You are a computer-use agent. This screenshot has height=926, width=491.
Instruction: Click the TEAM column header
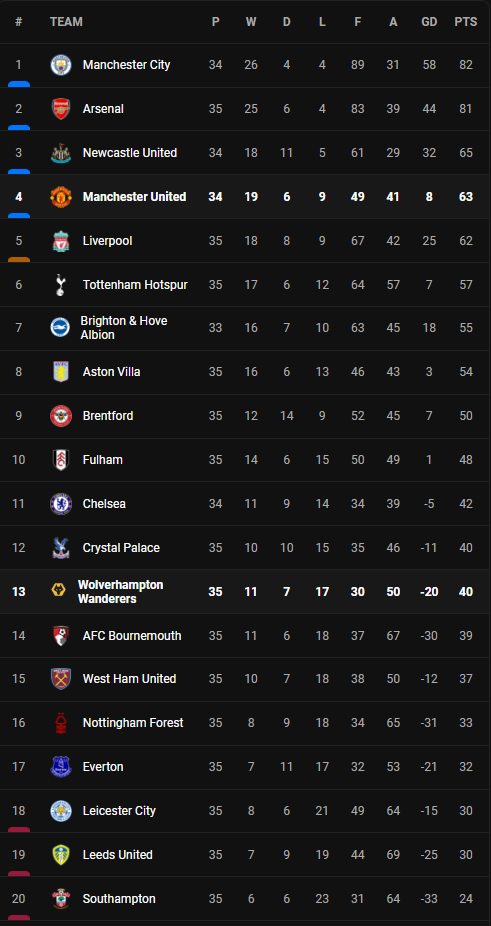(x=66, y=22)
